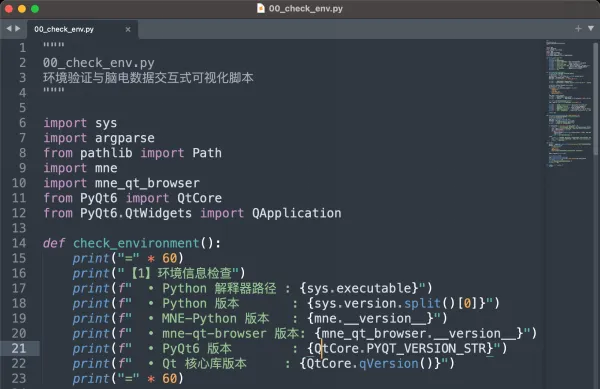Open the tab list dropdown arrow
The width and height of the screenshot is (600, 389).
pyautogui.click(x=591, y=28)
